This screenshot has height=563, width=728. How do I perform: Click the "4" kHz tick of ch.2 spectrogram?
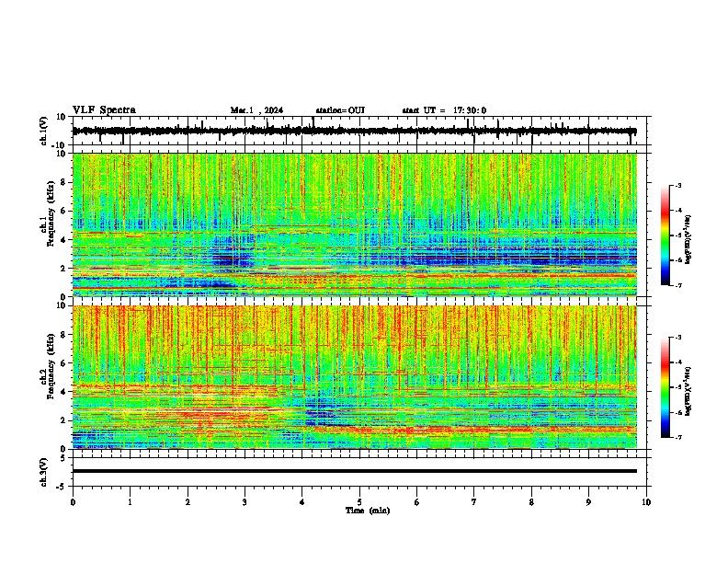63,392
